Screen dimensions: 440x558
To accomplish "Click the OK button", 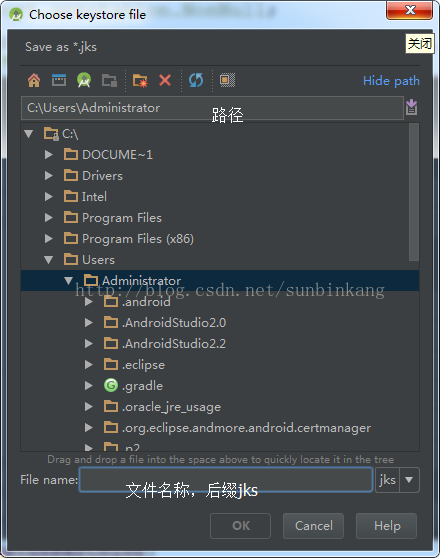I will coord(241,526).
